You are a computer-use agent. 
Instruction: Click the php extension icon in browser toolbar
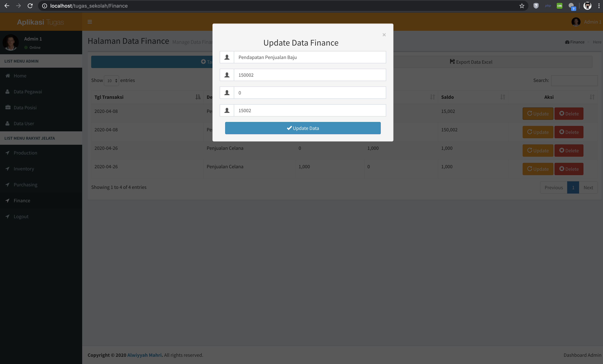(548, 6)
